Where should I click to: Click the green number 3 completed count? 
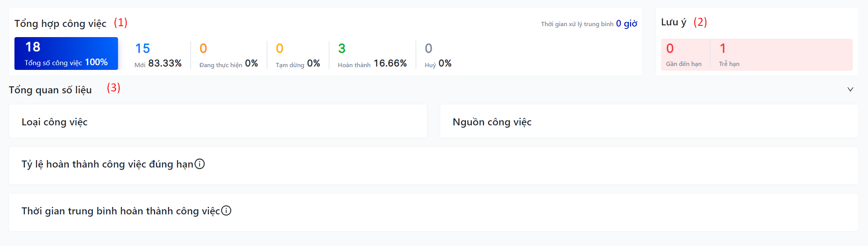click(x=342, y=48)
